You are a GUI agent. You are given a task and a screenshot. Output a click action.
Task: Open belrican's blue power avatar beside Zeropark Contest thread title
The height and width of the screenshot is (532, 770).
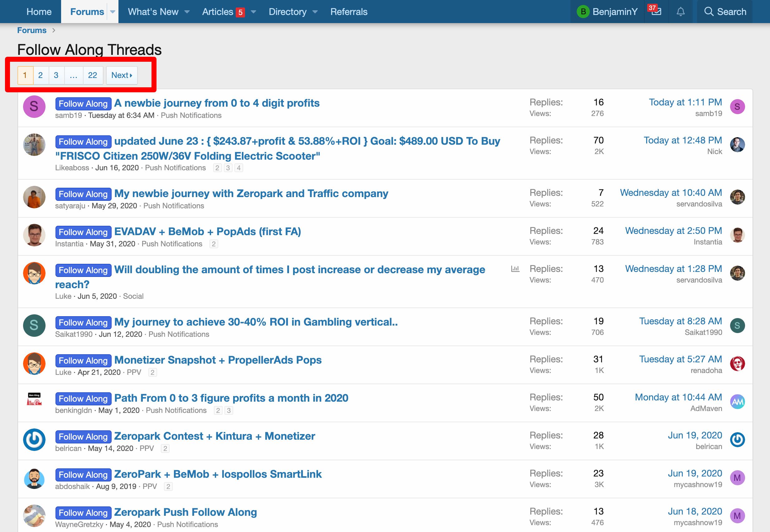34,439
